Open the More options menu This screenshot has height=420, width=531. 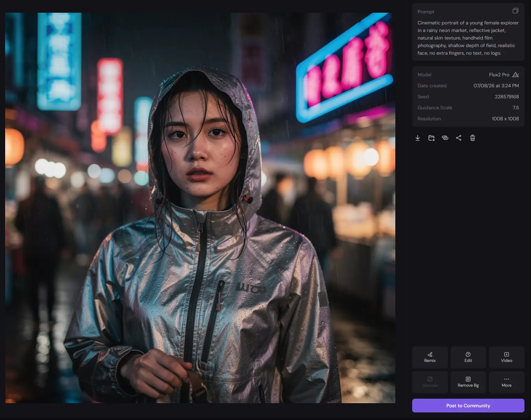point(507,382)
